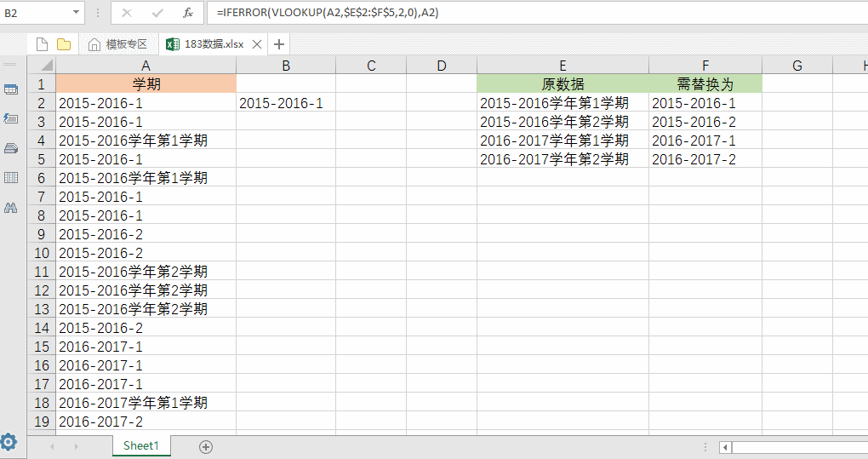This screenshot has height=459, width=868.
Task: Select cell F5 showing 2016-2017-2
Action: (x=705, y=159)
